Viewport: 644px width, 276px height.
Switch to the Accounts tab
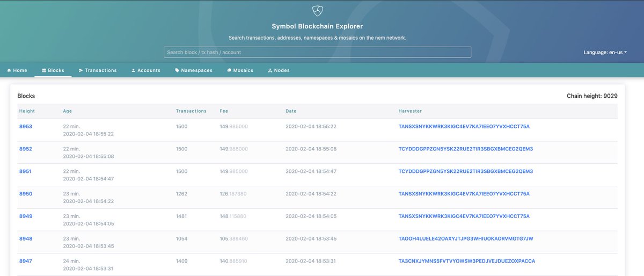(146, 70)
